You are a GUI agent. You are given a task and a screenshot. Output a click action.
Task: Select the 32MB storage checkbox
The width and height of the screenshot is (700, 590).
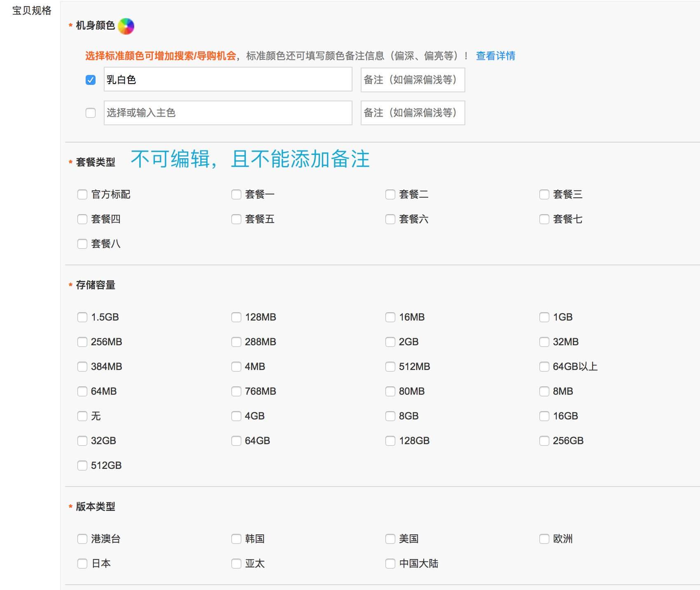(x=544, y=342)
